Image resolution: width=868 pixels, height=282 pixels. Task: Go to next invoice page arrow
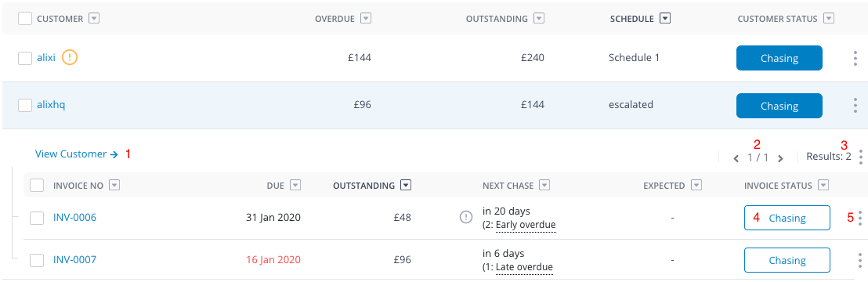click(780, 158)
